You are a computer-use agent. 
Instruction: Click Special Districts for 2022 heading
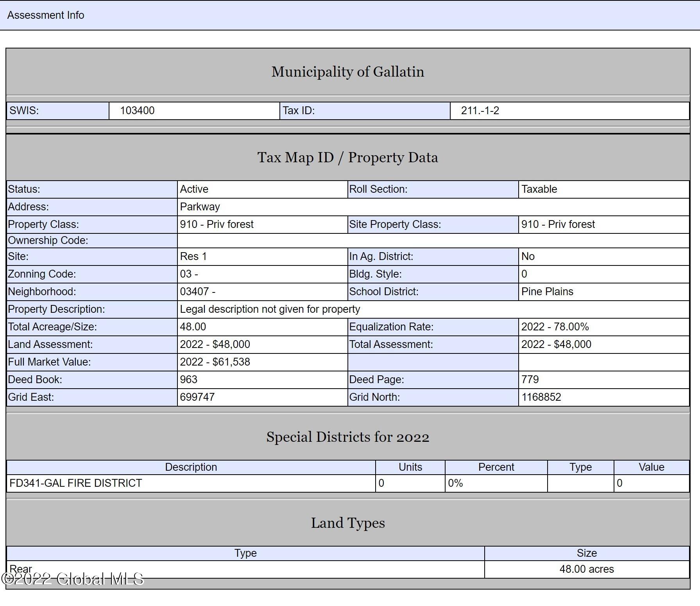click(348, 437)
